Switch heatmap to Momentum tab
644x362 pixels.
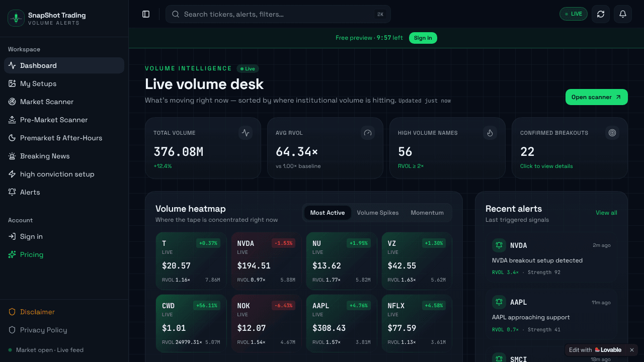click(427, 213)
